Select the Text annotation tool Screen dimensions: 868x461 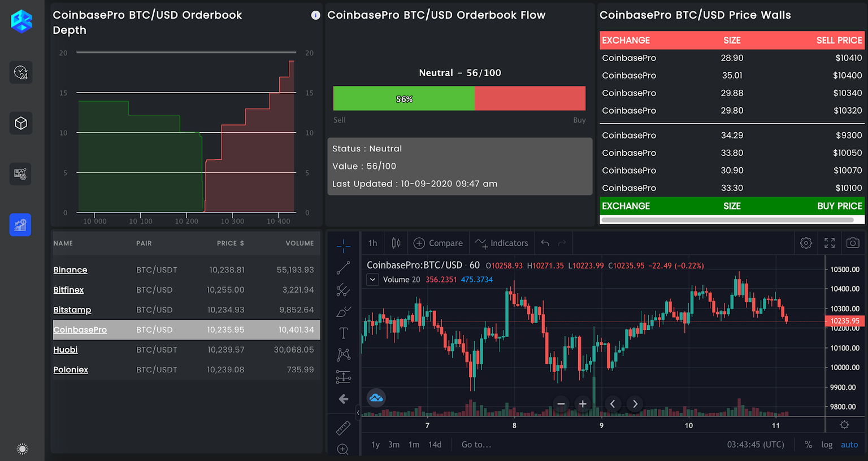point(343,333)
